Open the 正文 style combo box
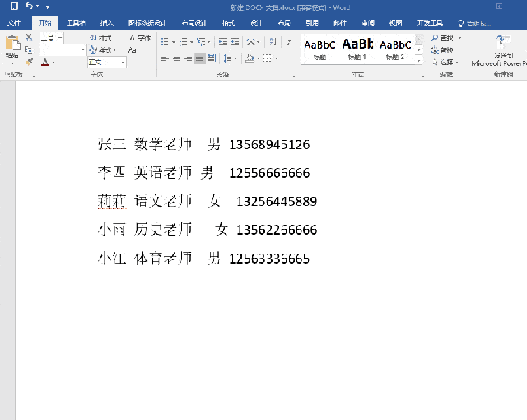The image size is (527, 420). pyautogui.click(x=107, y=62)
